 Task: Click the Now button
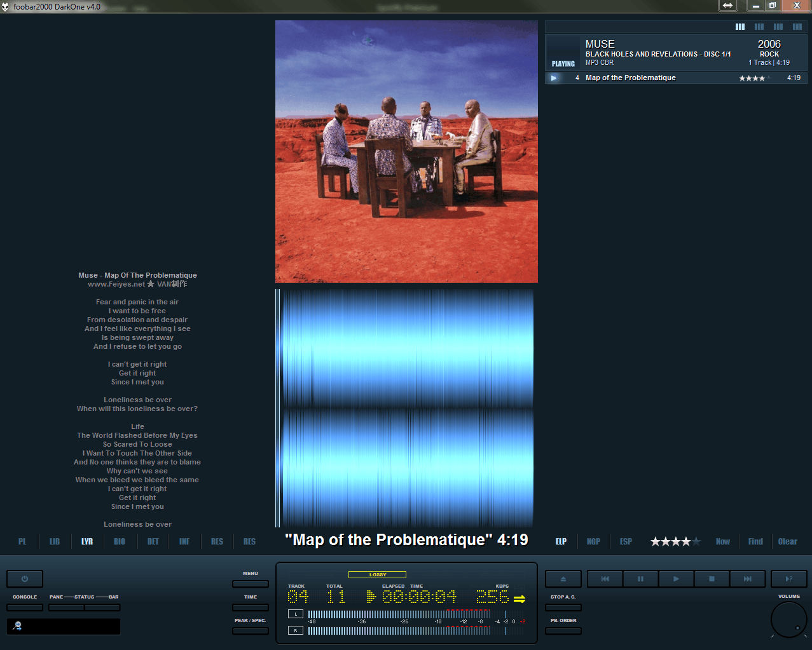(723, 541)
